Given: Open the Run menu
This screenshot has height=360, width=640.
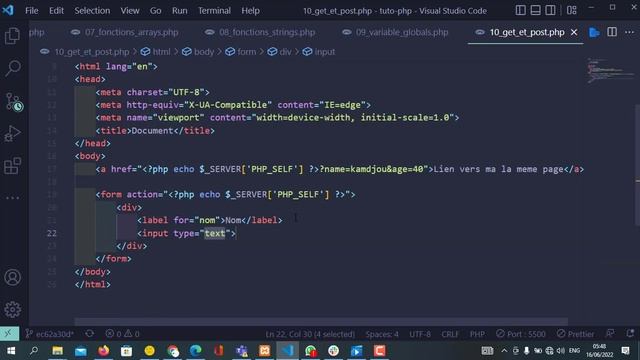Looking at the screenshot, I should tap(180, 11).
